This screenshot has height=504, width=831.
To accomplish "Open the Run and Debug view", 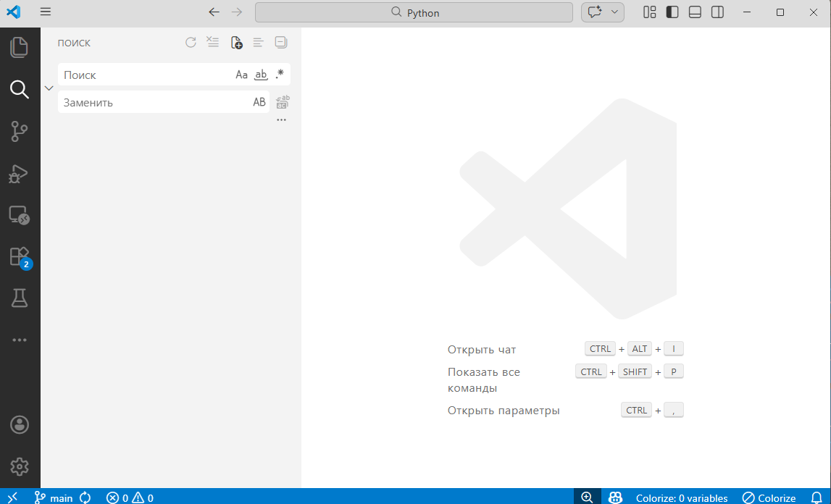I will coord(20,174).
